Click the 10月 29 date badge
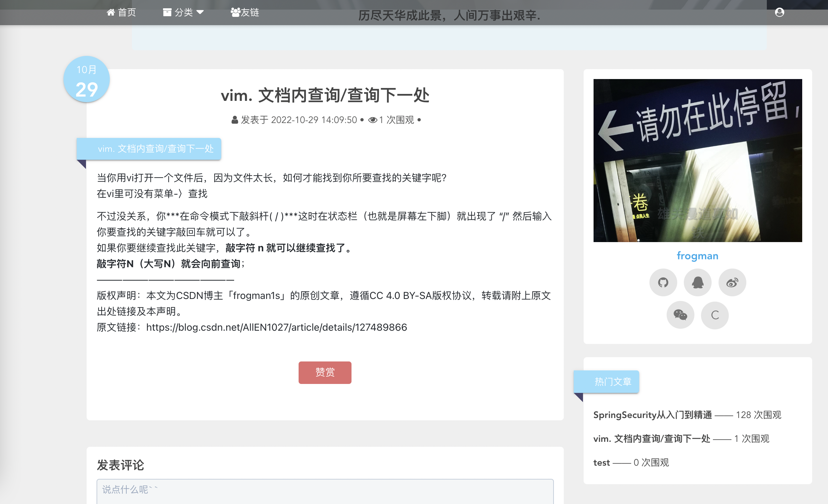This screenshot has width=828, height=504. [86, 79]
